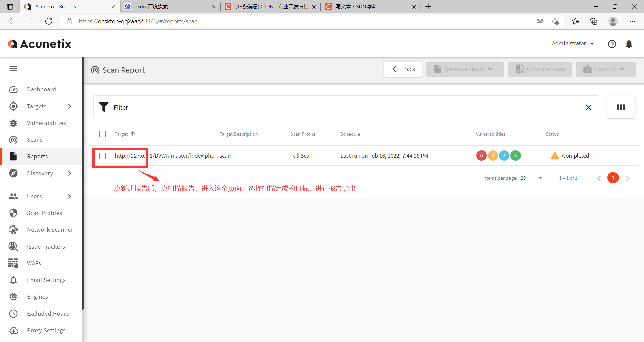This screenshot has width=644, height=342.
Task: Click the WAFs firewall icon
Action: pyautogui.click(x=13, y=263)
